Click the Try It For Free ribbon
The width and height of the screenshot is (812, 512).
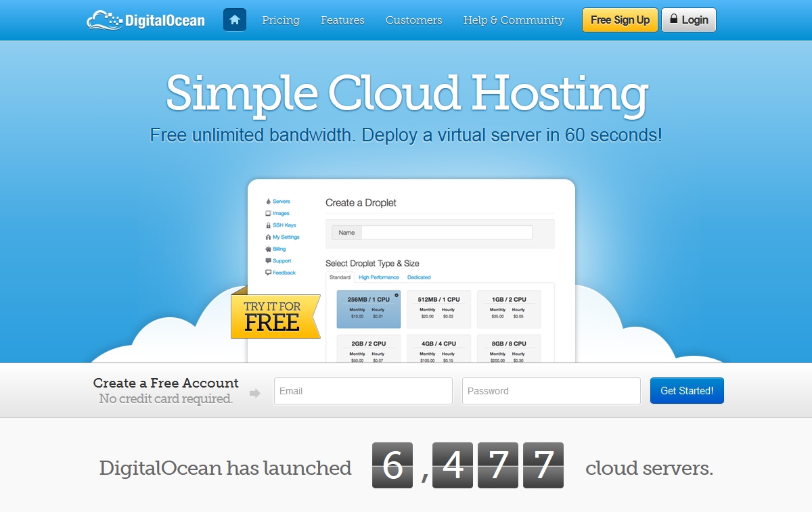275,316
